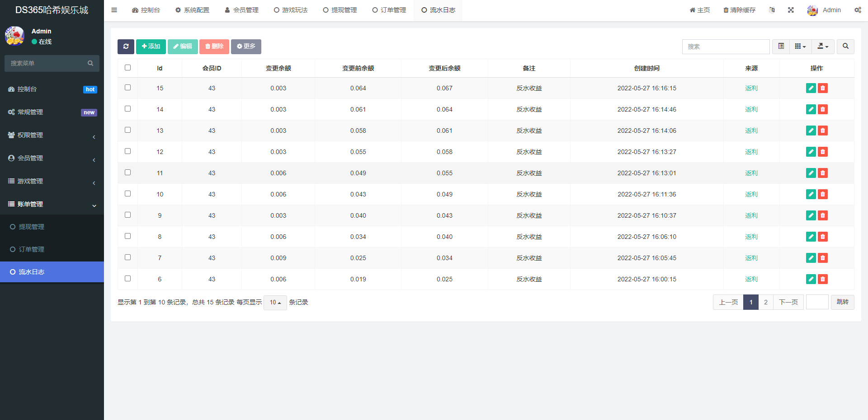Click fullscreen icon in the top navbar
The width and height of the screenshot is (868, 420).
[x=791, y=9]
